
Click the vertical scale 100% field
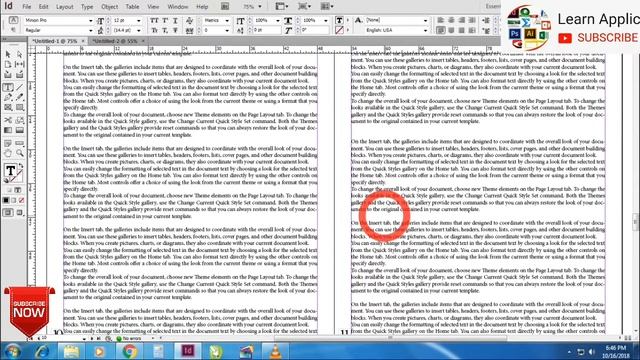click(x=264, y=20)
